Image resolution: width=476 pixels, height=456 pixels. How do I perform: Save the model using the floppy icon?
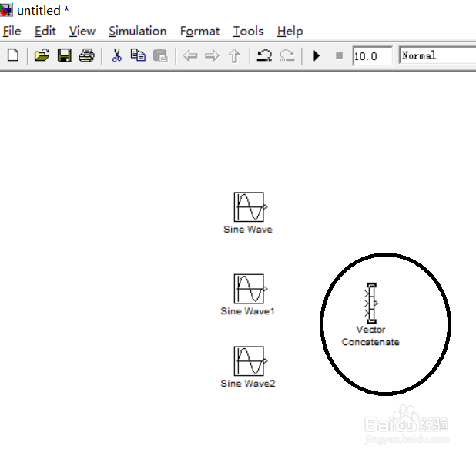pyautogui.click(x=65, y=55)
